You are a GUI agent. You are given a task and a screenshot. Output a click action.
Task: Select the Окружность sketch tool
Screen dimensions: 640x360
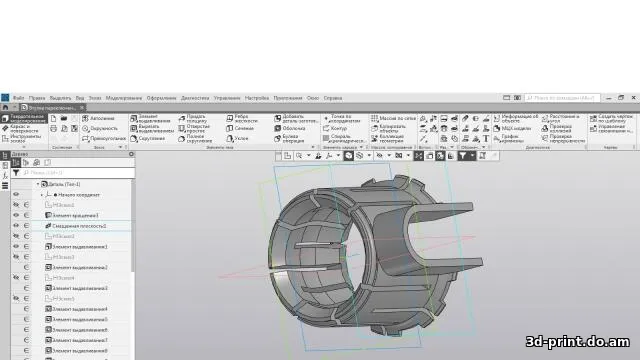coord(99,129)
